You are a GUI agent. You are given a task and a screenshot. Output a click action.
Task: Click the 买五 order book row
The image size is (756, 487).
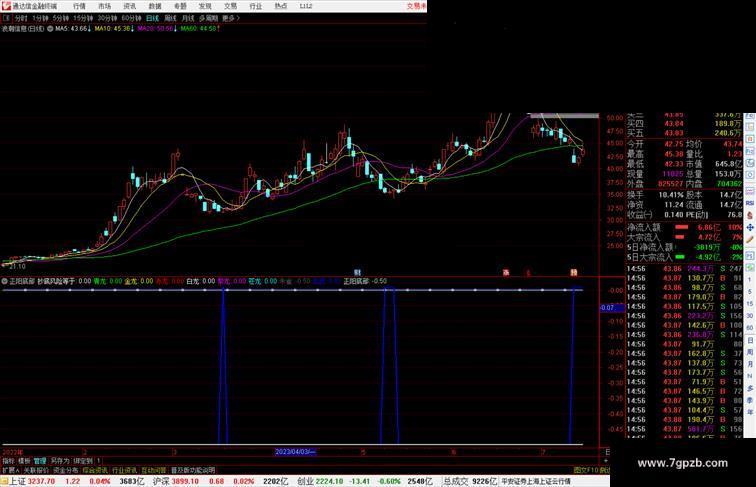685,133
